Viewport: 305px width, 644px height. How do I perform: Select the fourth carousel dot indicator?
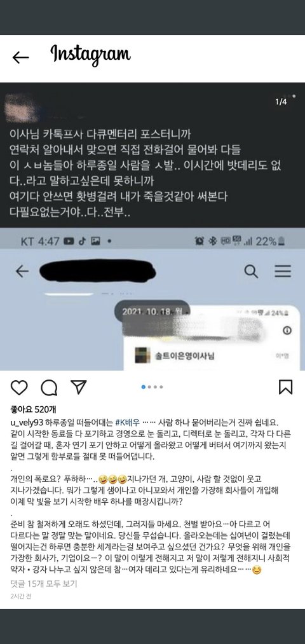161,387
